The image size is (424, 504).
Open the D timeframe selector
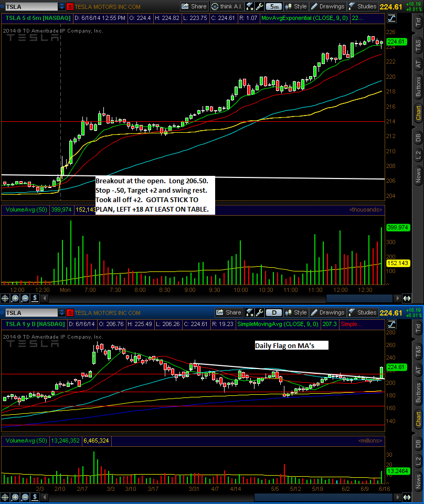(274, 312)
